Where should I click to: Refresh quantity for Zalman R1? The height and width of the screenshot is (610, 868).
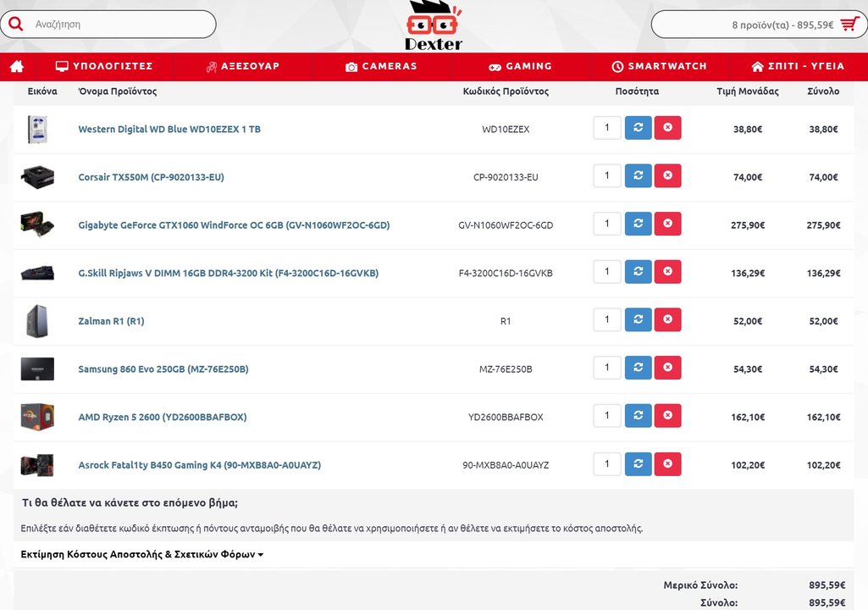click(639, 319)
